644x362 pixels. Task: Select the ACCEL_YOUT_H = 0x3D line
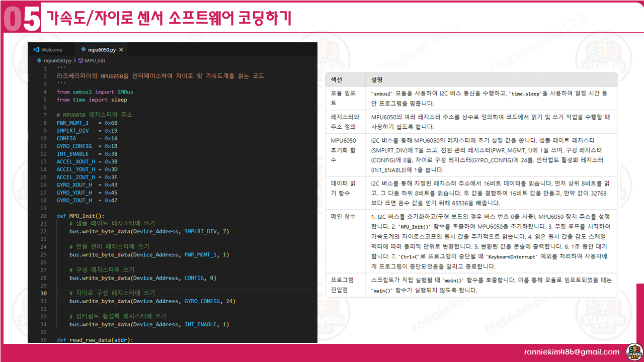pos(87,169)
